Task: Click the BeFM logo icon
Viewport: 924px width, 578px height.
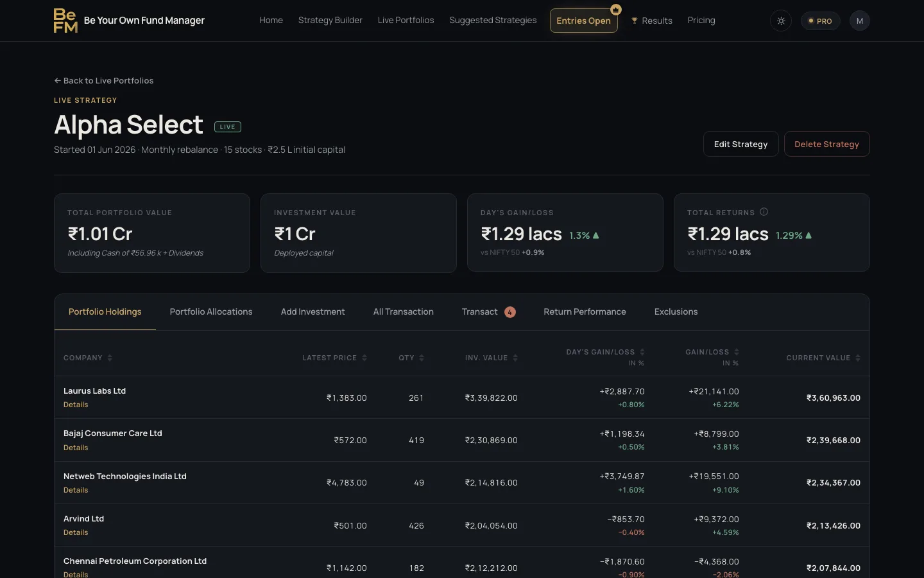Action: (x=65, y=21)
